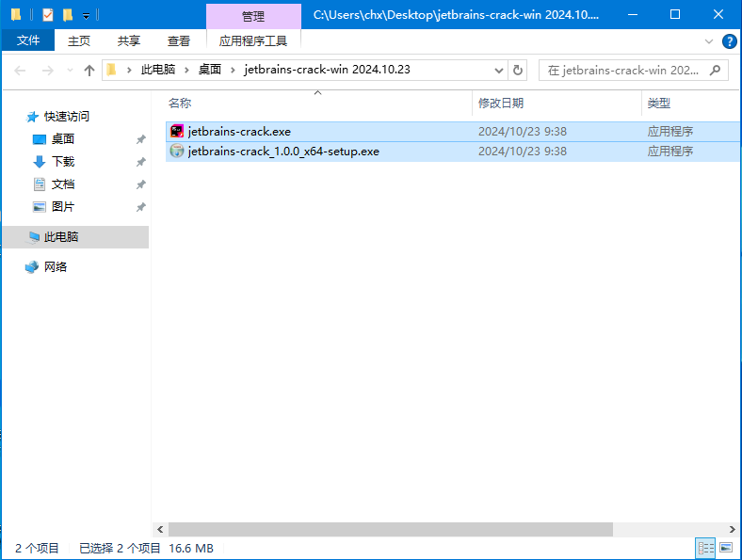Click the folder icon in address bar
The image size is (742, 560).
coord(112,70)
